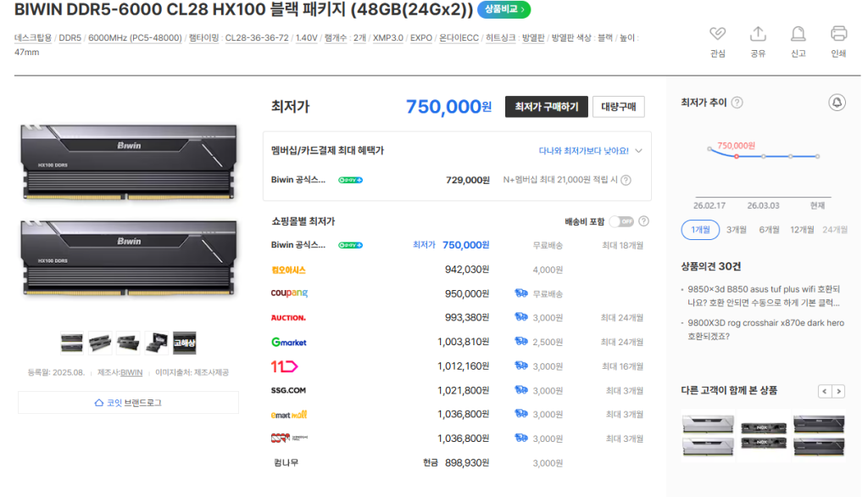Click the 750,000원 point on price chart
This screenshot has height=497, width=868.
[x=736, y=156]
